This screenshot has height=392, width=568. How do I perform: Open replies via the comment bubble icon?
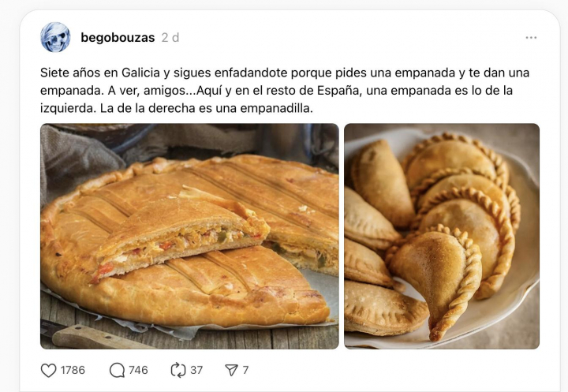click(117, 370)
